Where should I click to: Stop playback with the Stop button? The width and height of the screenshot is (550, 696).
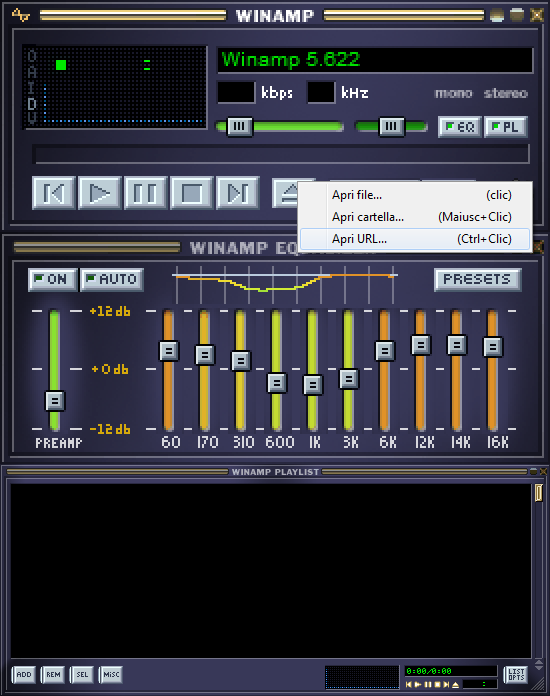pyautogui.click(x=192, y=193)
